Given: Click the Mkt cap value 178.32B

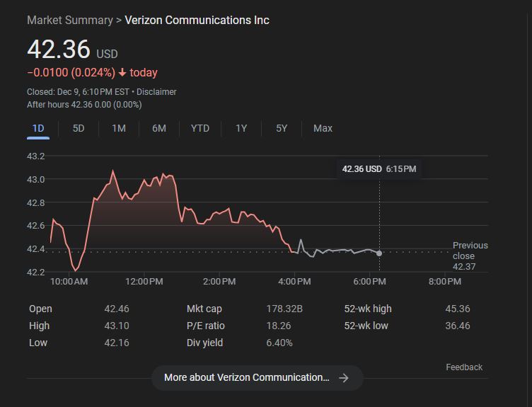Looking at the screenshot, I should 284,309.
